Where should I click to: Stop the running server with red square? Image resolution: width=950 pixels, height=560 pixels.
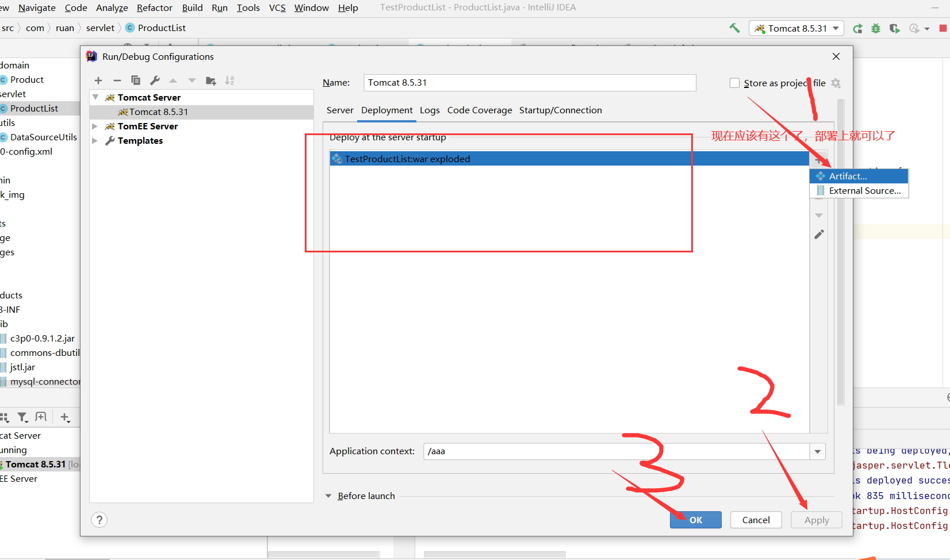pyautogui.click(x=943, y=28)
